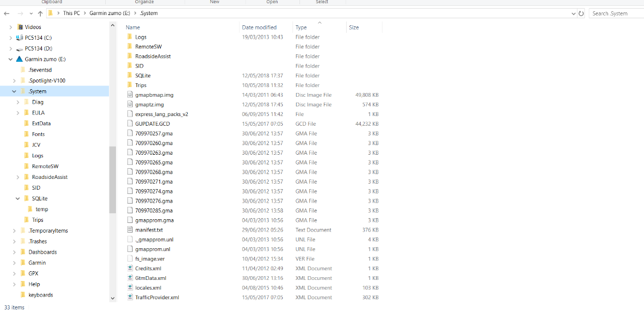Click navigation pane scroll down arrow
Screen dimensions: 644x310
click(x=112, y=298)
